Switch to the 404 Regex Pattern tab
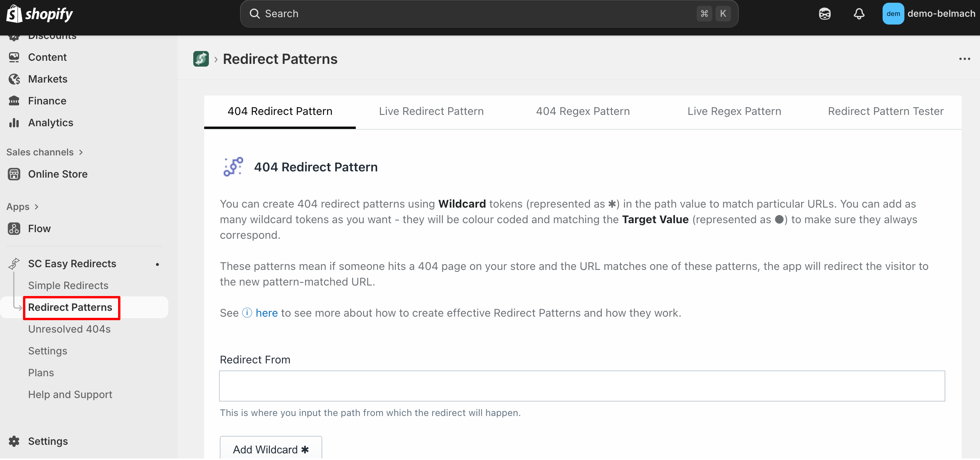 coord(583,111)
